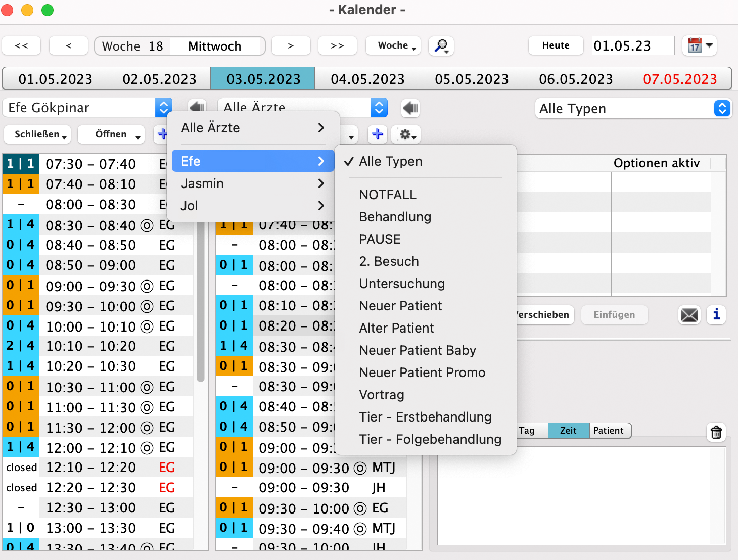The width and height of the screenshot is (738, 560).
Task: Click the trash can delete icon
Action: (x=716, y=432)
